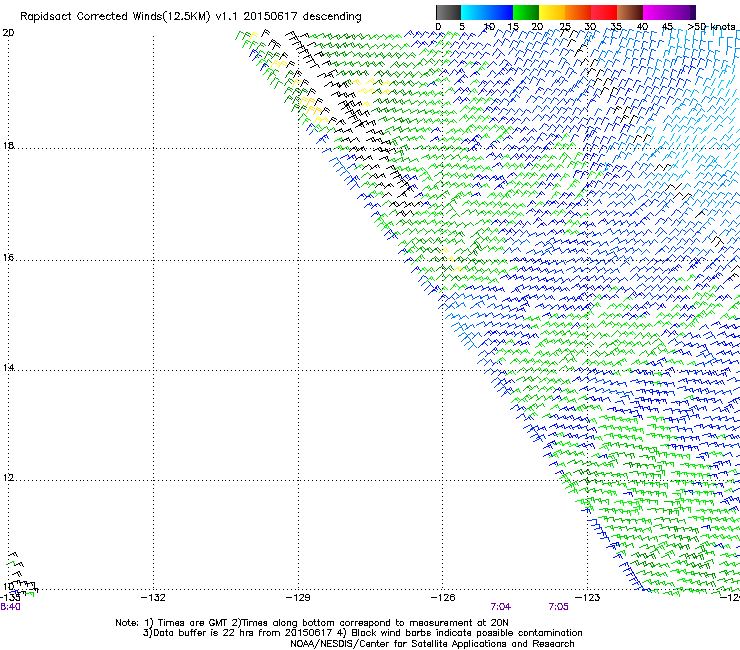Click the 'Times are GMT' note line
The image size is (740, 650).
[x=311, y=623]
